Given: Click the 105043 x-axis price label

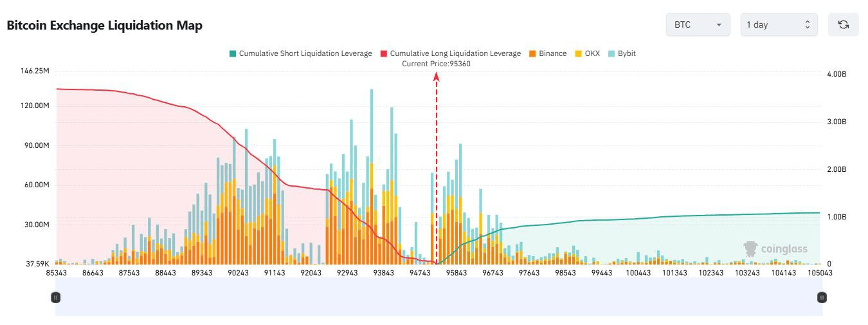Looking at the screenshot, I should [820, 273].
